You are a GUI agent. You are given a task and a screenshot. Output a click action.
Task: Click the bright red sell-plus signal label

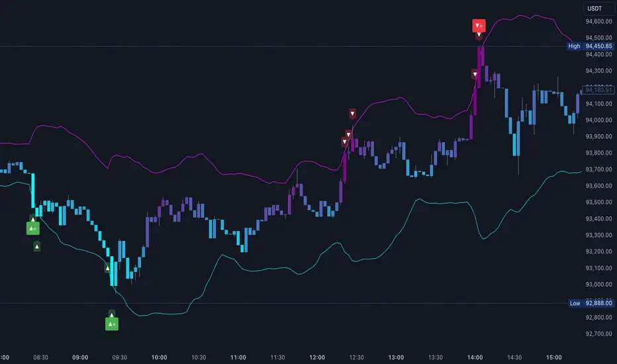tap(479, 25)
